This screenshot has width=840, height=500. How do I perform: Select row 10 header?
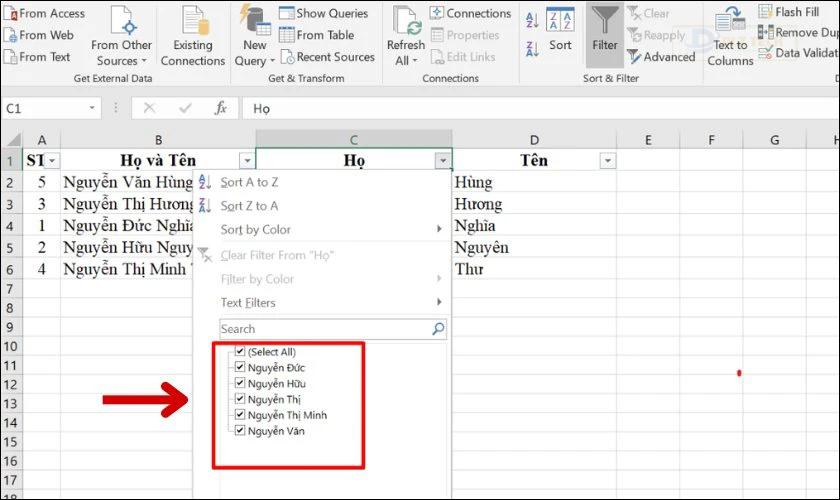pos(11,346)
